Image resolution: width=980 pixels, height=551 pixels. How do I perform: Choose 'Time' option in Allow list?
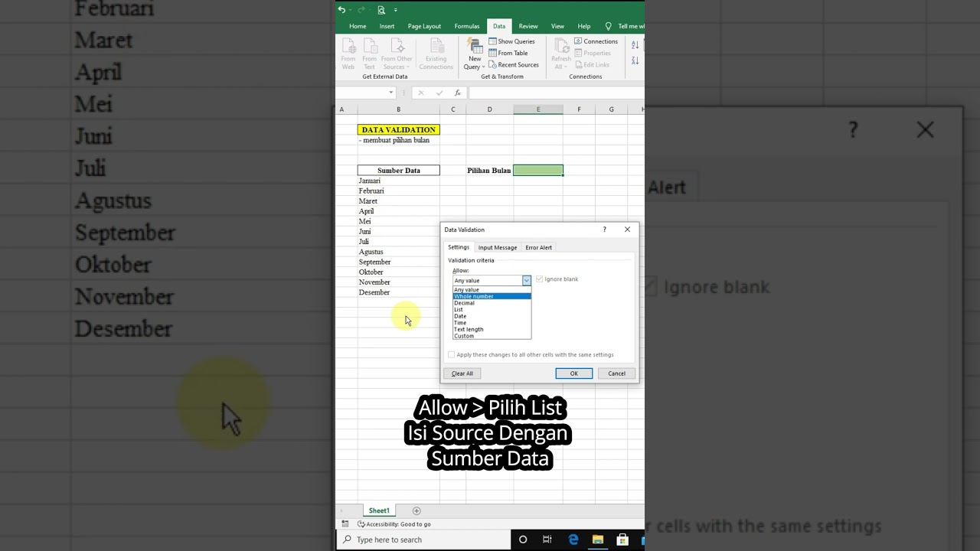point(492,323)
